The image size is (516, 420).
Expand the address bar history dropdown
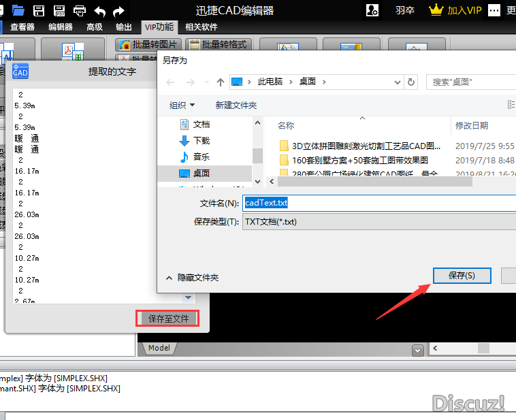(x=396, y=82)
